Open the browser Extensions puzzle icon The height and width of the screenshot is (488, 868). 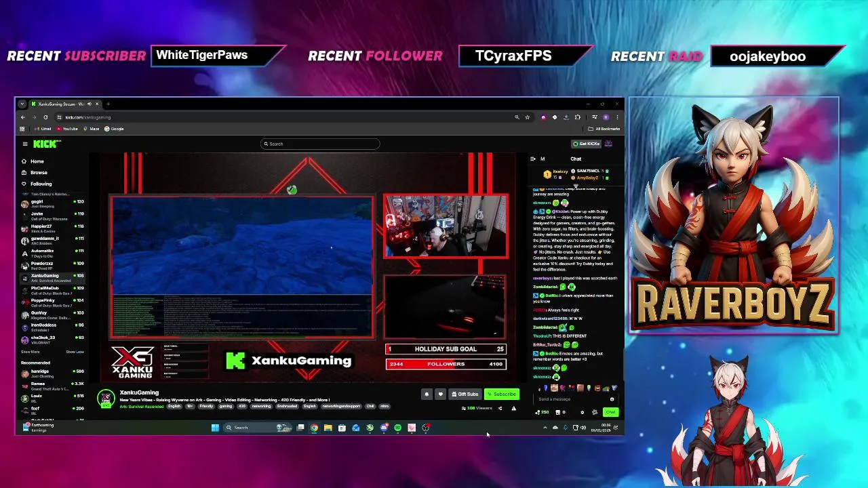[577, 117]
